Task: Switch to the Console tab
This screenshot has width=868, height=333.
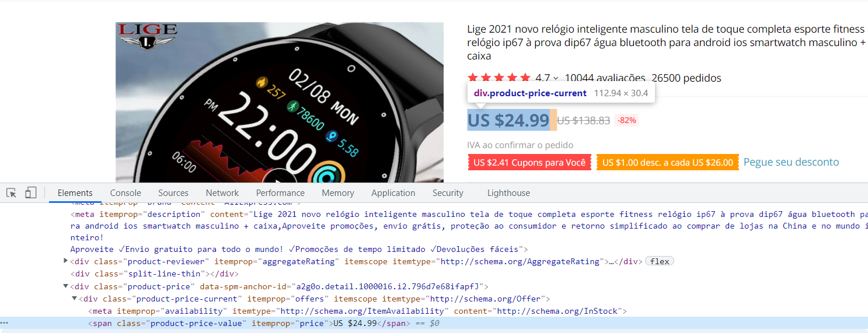Action: (x=126, y=192)
